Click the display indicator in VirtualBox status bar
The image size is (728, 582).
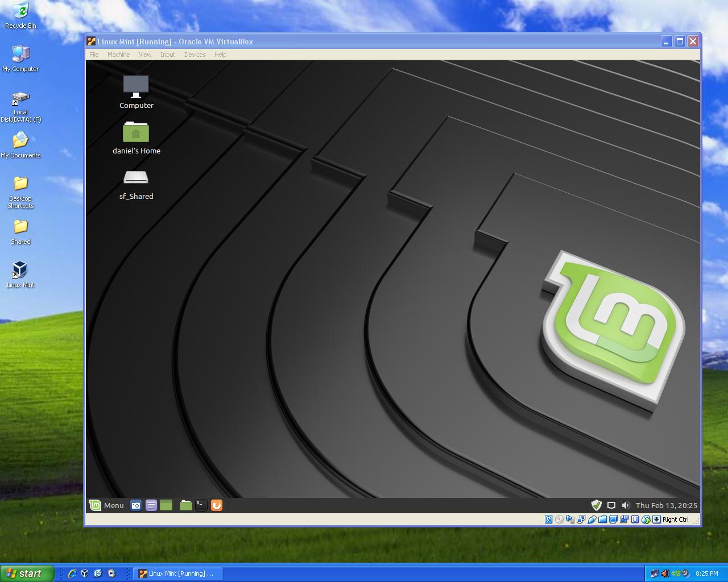[613, 519]
